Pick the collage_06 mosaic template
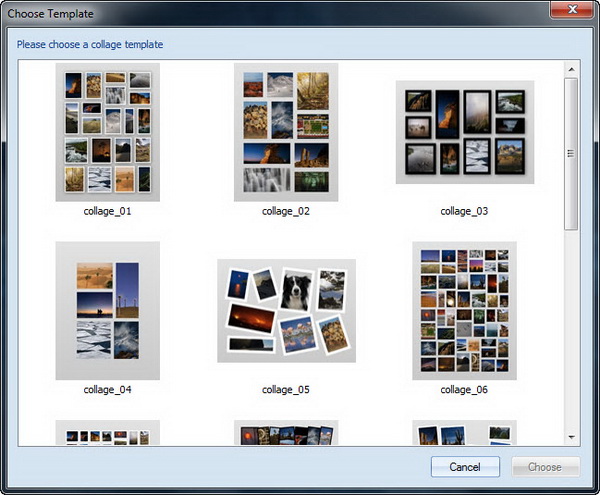 [465, 310]
